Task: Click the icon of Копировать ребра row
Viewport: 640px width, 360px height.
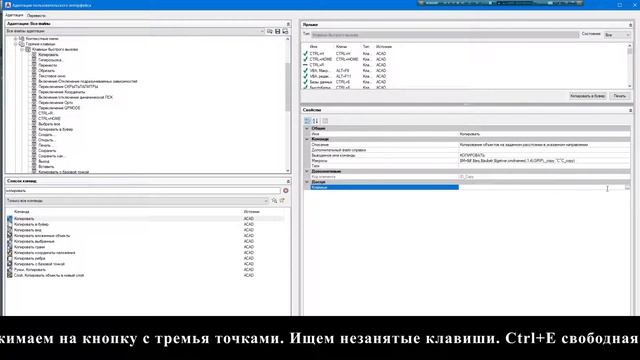Action: pyautogui.click(x=10, y=258)
